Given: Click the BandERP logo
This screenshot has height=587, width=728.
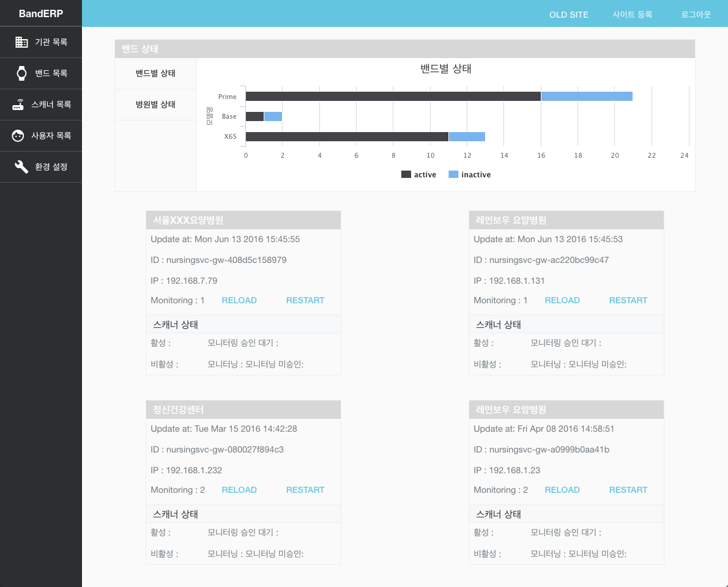Looking at the screenshot, I should (41, 13).
